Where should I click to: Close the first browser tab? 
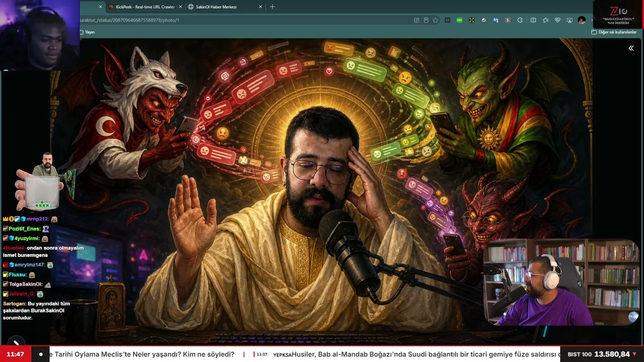100,7
